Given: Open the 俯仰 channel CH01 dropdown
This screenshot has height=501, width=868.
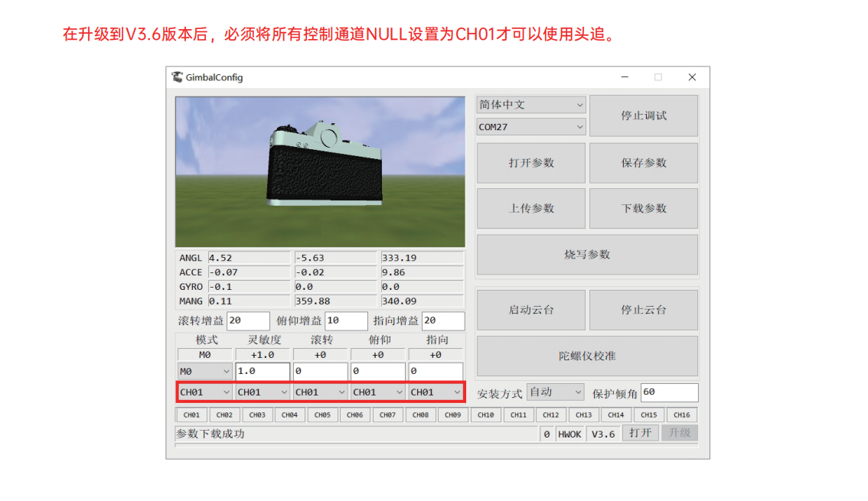Looking at the screenshot, I should click(377, 392).
